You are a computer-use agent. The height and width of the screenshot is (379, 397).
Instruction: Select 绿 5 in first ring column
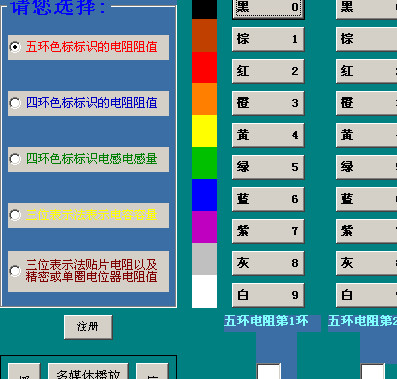(x=268, y=167)
